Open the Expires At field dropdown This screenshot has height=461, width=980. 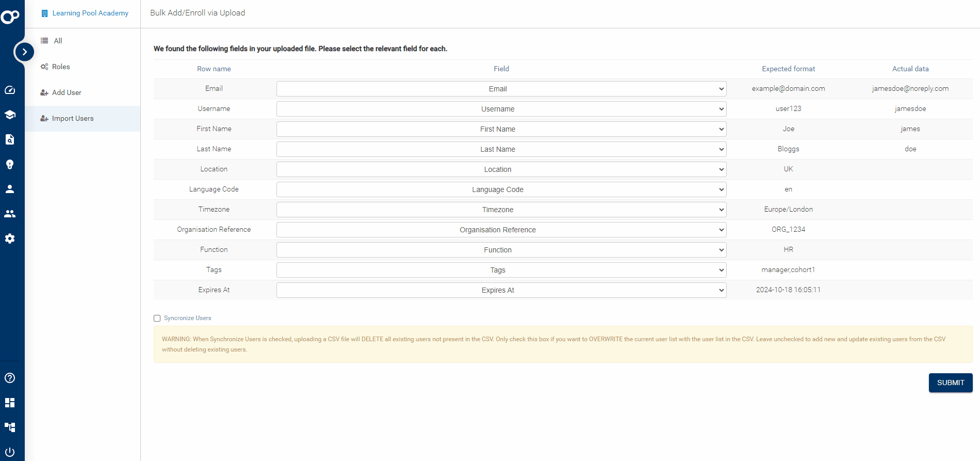[x=501, y=290]
